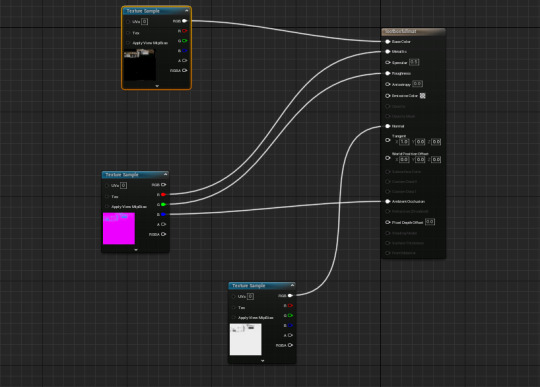The width and height of the screenshot is (540, 387).
Task: Click green G output pin of white-preview Texture Sample
Action: tap(290, 315)
